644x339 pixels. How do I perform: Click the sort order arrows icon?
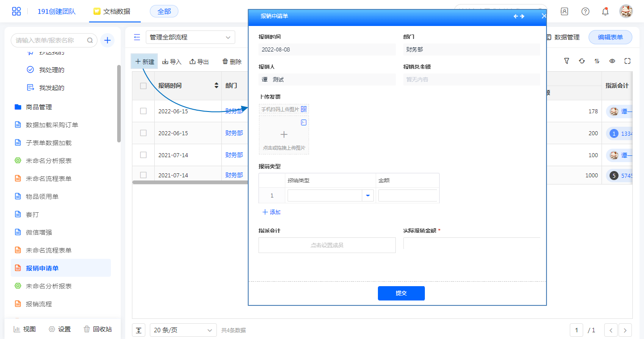(x=597, y=61)
